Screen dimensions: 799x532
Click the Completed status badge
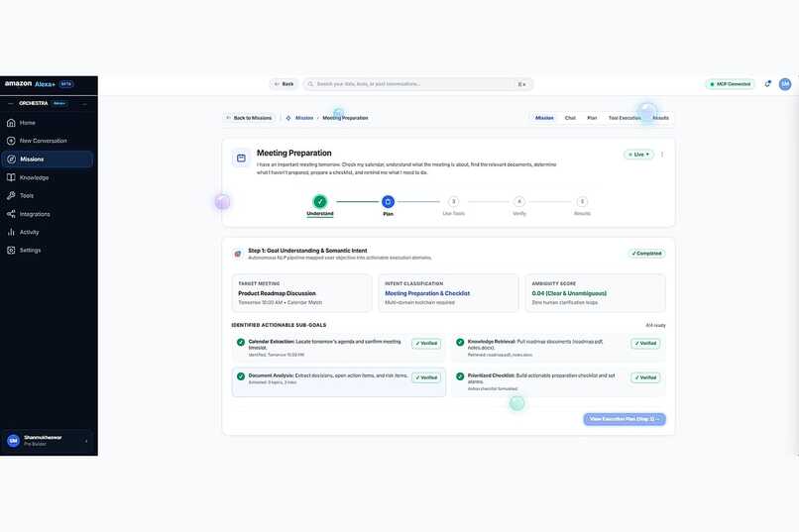[646, 253]
